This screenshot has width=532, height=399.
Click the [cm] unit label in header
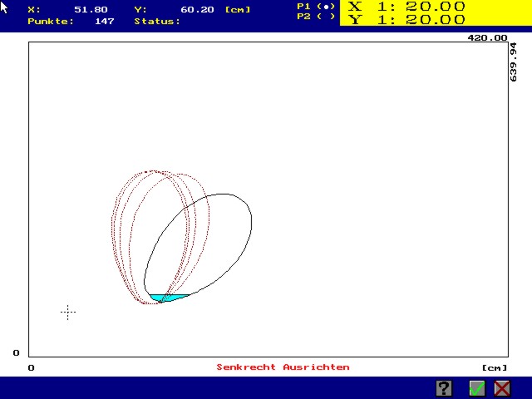click(x=238, y=9)
